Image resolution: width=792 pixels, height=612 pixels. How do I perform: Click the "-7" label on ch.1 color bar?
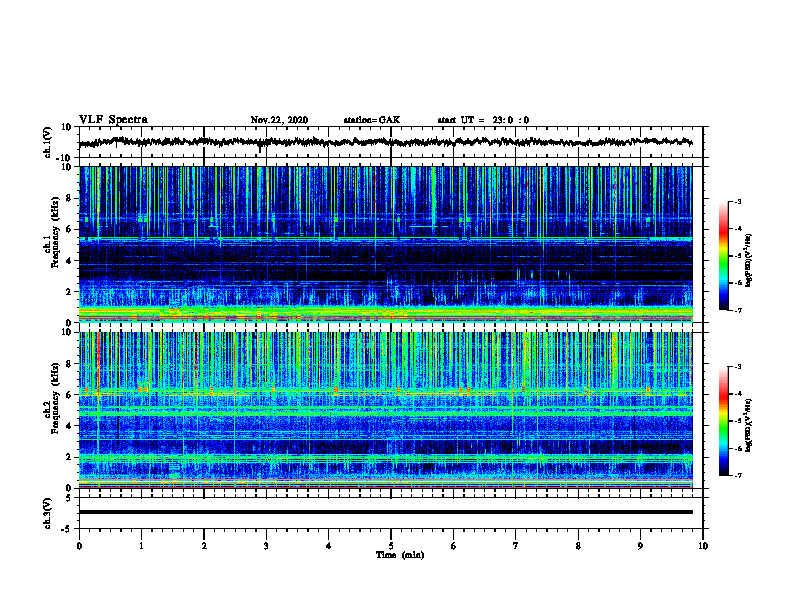click(737, 310)
